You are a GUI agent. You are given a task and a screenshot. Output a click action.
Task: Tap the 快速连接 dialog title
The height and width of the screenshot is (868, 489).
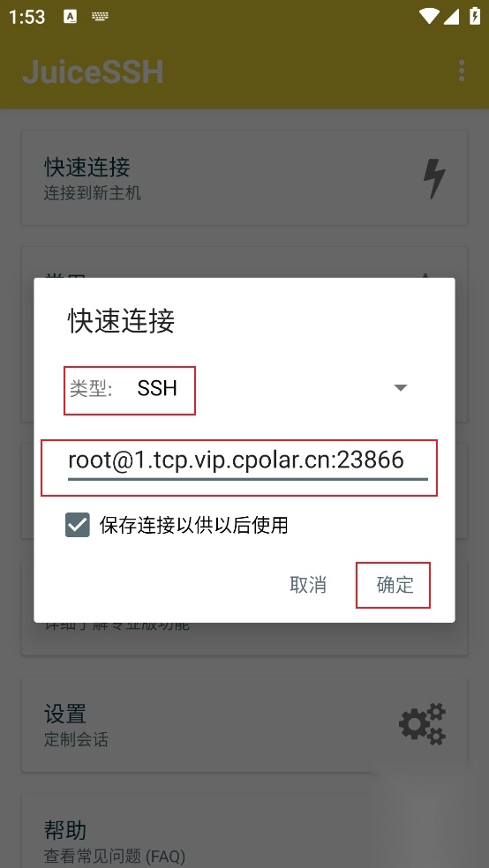(x=121, y=321)
